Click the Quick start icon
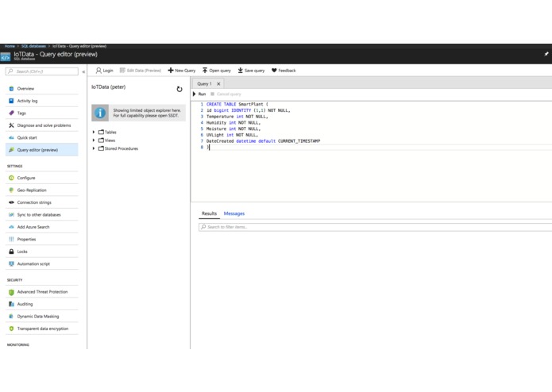Image resolution: width=552 pixels, height=392 pixels. click(x=11, y=138)
